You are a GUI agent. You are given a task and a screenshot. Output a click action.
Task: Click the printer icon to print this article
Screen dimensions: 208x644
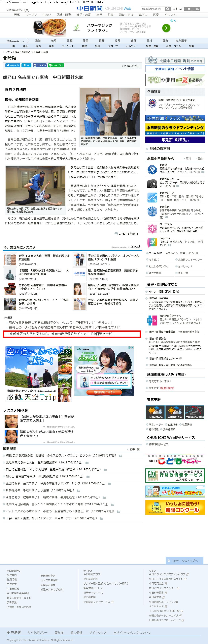pos(116,233)
